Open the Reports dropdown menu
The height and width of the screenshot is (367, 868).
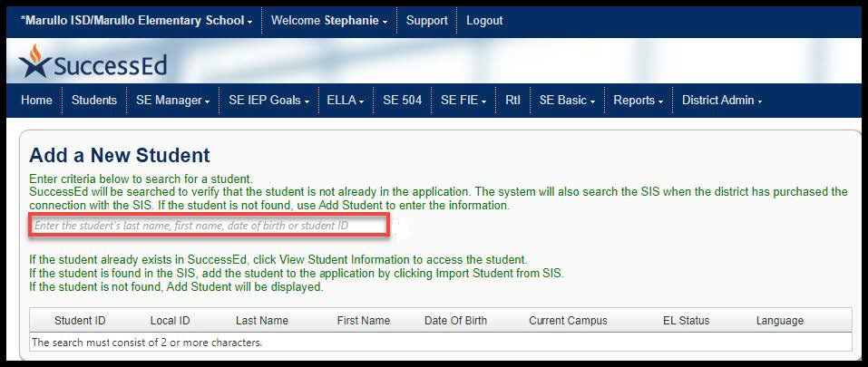coord(638,100)
